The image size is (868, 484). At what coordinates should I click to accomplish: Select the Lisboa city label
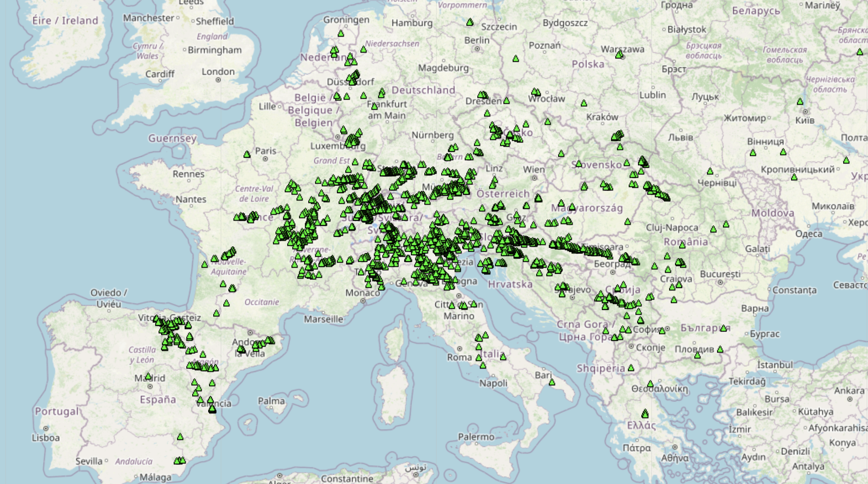45,438
